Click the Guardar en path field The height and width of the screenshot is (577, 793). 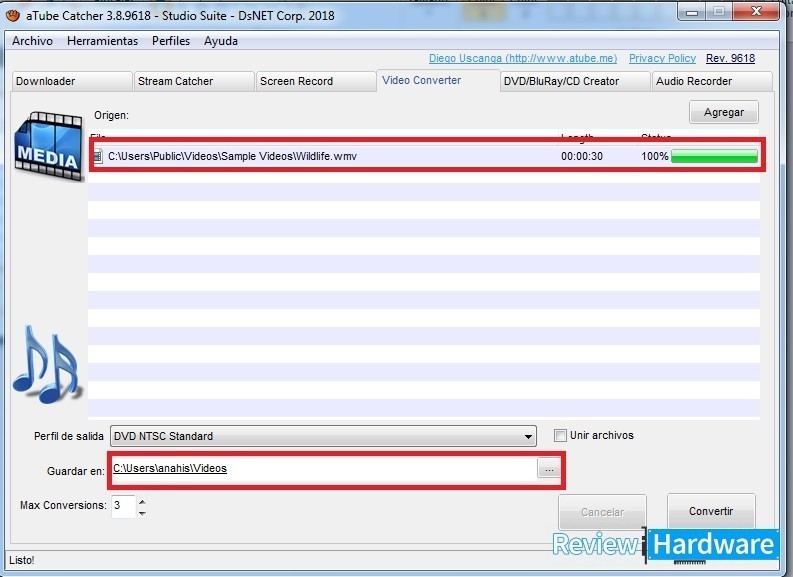click(x=324, y=469)
